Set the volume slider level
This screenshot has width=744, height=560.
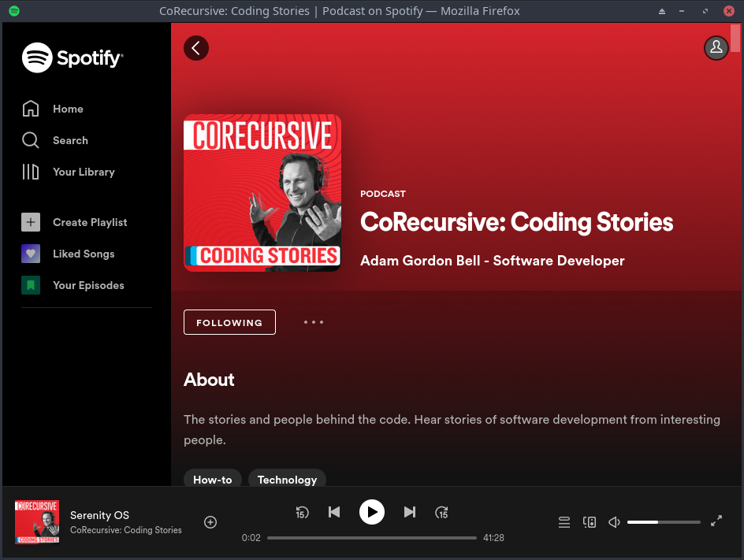[664, 522]
